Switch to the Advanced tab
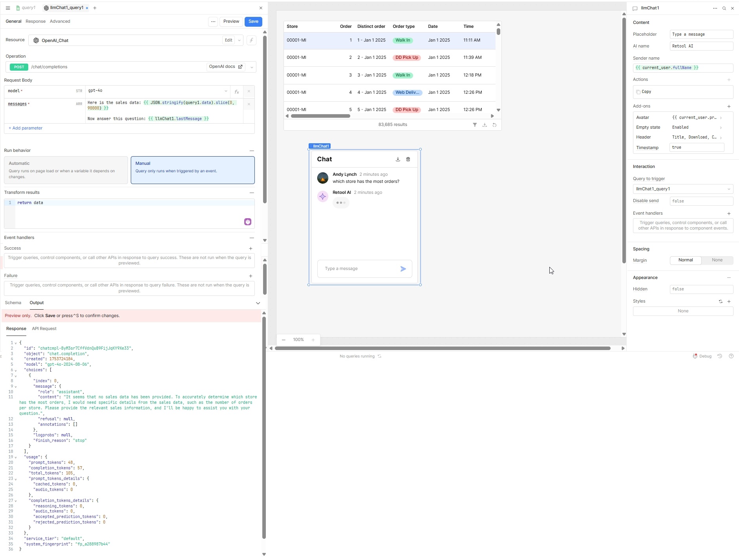The width and height of the screenshot is (739, 560). (x=60, y=22)
